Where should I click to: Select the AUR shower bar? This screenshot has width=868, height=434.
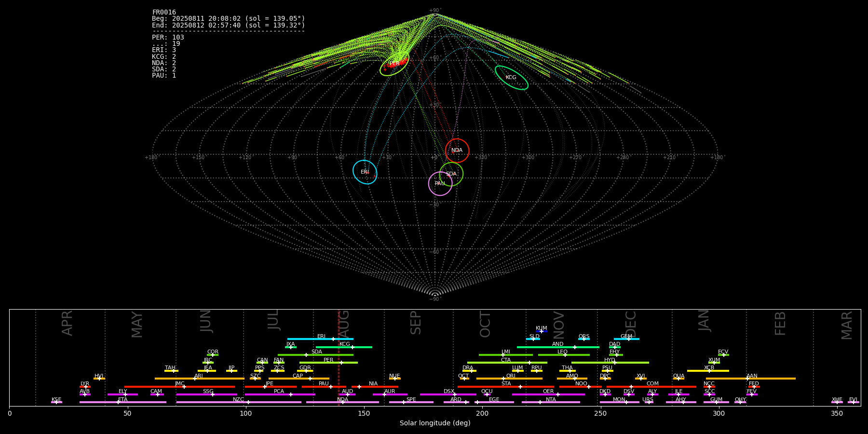[390, 394]
